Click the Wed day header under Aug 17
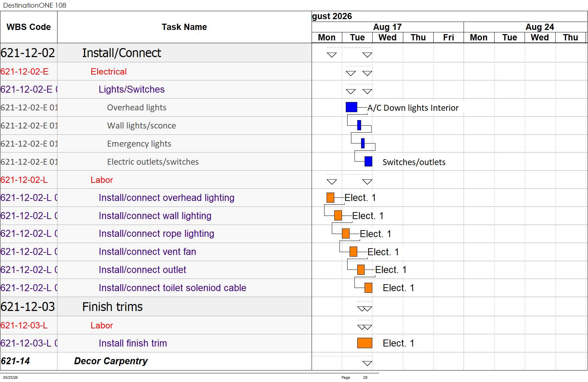Image resolution: width=588 pixels, height=382 pixels. [388, 37]
